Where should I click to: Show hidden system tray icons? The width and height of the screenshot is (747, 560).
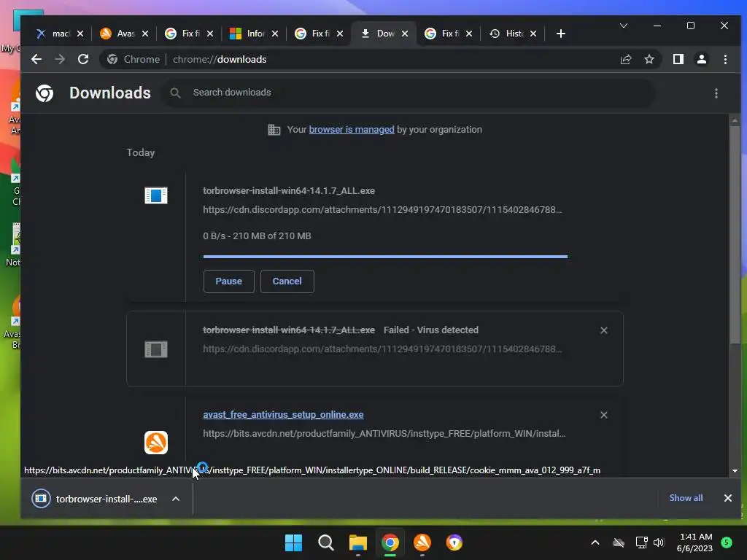[595, 542]
